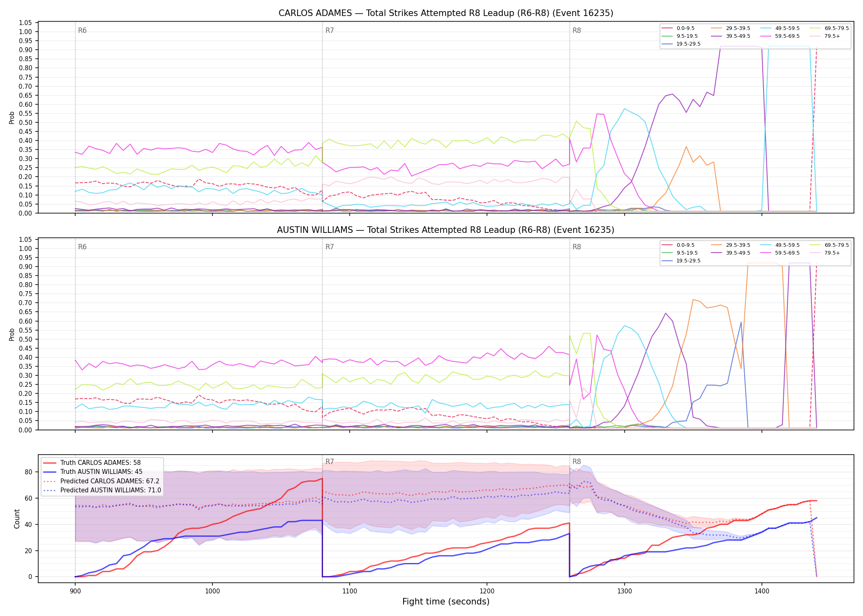863x616 pixels.
Task: Click the 20 tick on Count axis
Action: (x=28, y=551)
